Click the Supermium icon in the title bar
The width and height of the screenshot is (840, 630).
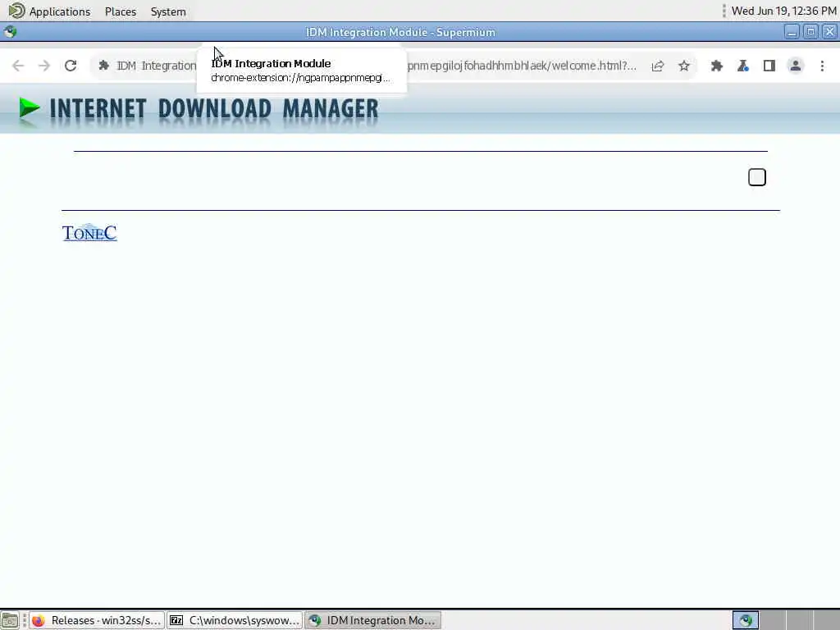10,32
